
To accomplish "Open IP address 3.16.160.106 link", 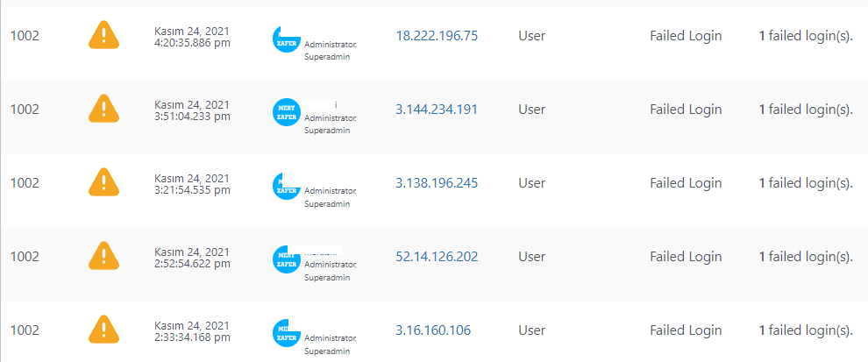I will pos(433,330).
